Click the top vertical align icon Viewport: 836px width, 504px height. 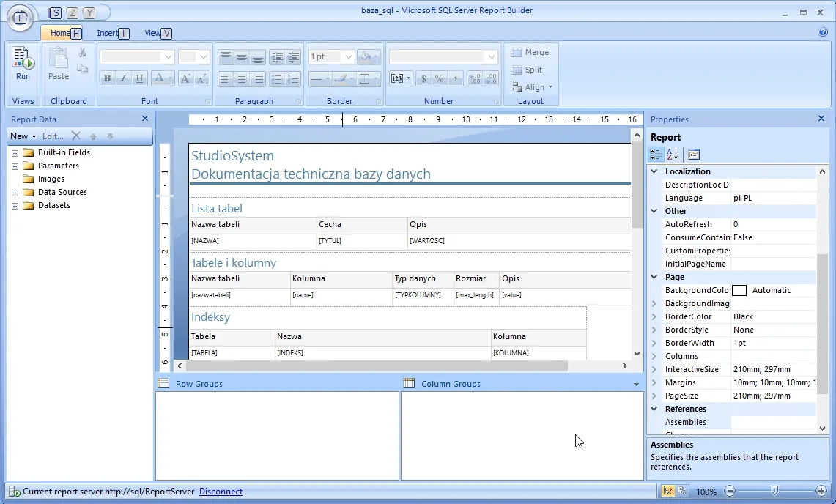[x=226, y=56]
